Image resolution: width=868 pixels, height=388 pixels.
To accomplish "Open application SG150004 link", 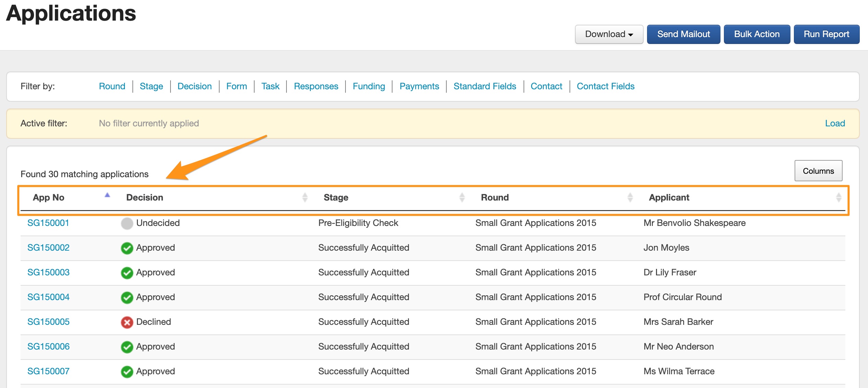I will click(x=48, y=297).
